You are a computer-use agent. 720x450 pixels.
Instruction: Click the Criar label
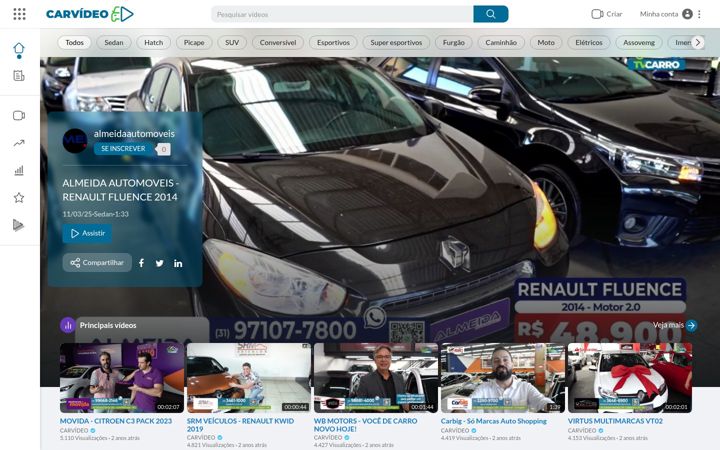point(614,14)
